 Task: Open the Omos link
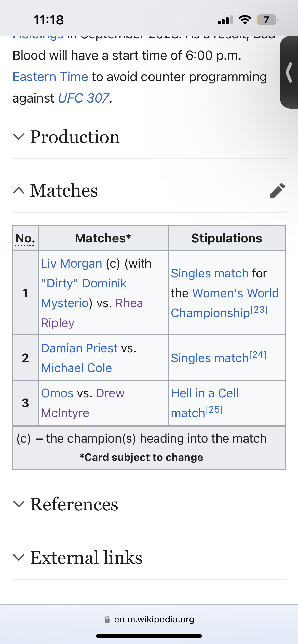[x=57, y=393]
